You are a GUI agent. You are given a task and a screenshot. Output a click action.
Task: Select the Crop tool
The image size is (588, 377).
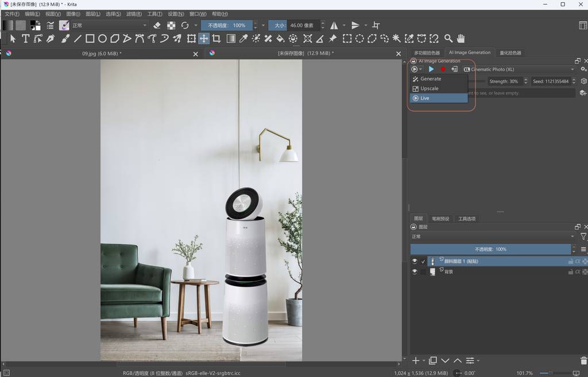click(216, 38)
